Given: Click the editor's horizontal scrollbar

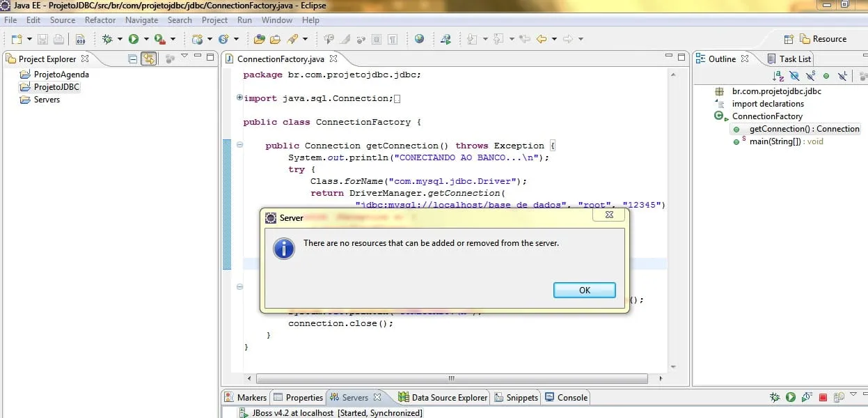Looking at the screenshot, I should (x=451, y=378).
